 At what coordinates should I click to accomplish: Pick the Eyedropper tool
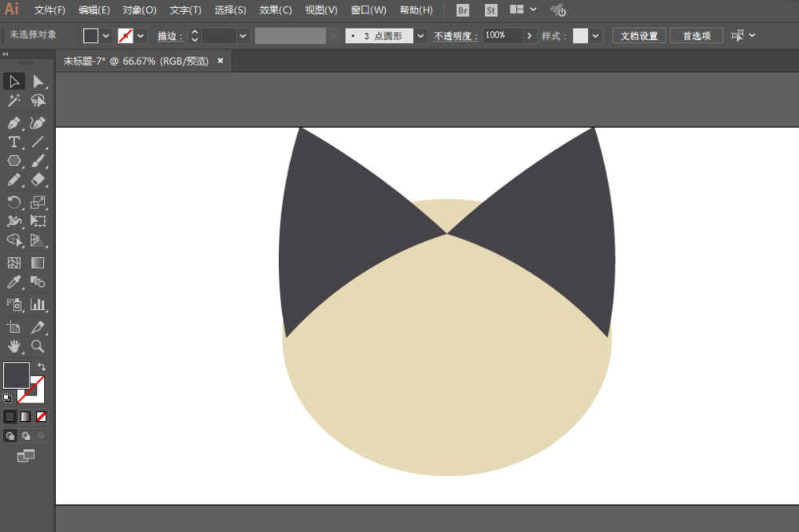(14, 282)
